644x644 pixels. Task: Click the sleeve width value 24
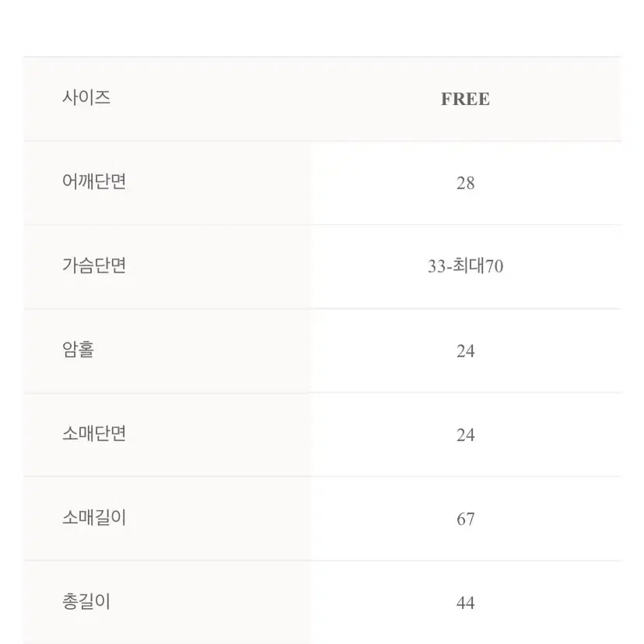(x=466, y=435)
